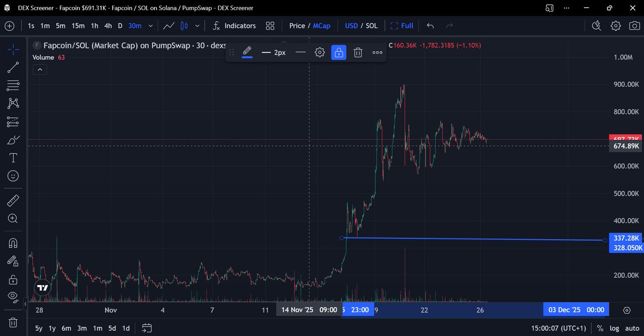Viewport: 644px width, 336px height.
Task: Set date range to 3m
Action: [82, 328]
